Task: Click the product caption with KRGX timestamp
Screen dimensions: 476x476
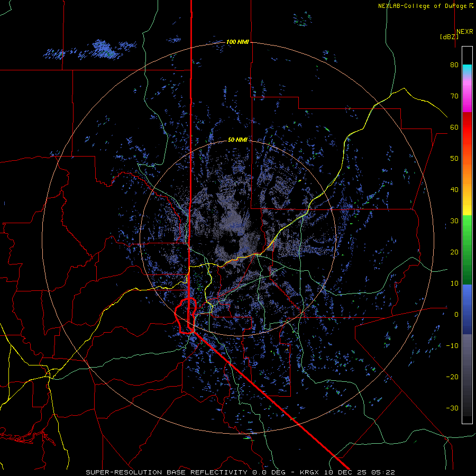Action: pos(241,472)
